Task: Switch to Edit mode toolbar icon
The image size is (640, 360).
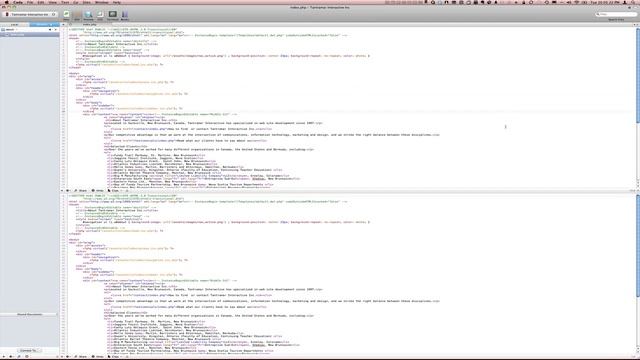Action: click(77, 16)
